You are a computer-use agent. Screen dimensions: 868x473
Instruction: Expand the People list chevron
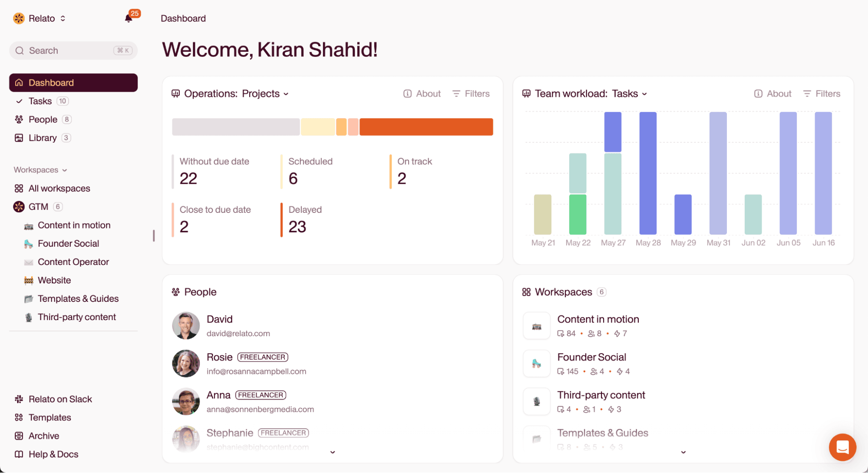(x=333, y=452)
